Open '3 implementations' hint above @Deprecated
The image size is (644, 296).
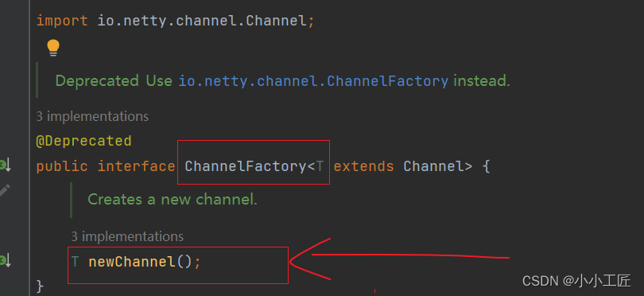pyautogui.click(x=92, y=116)
